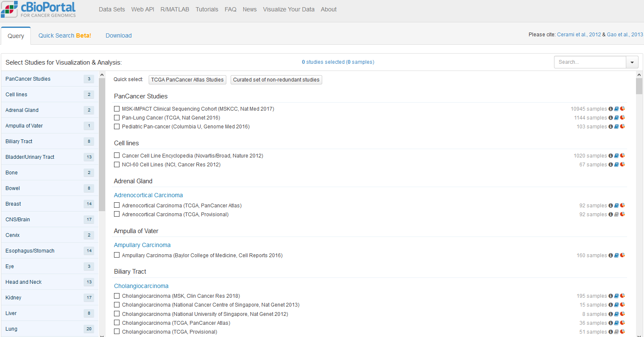Tick the NCI-60 Cell Lines study checkbox
The image size is (644, 337).
pyautogui.click(x=117, y=165)
